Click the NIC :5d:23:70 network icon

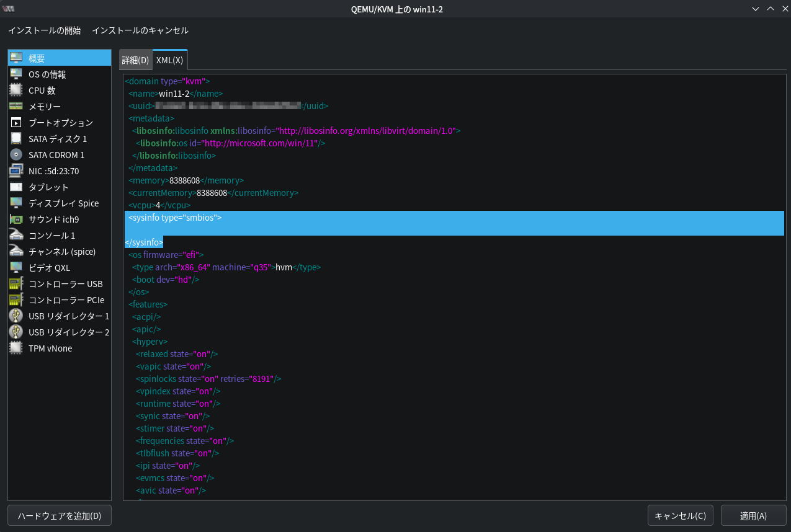pyautogui.click(x=16, y=171)
